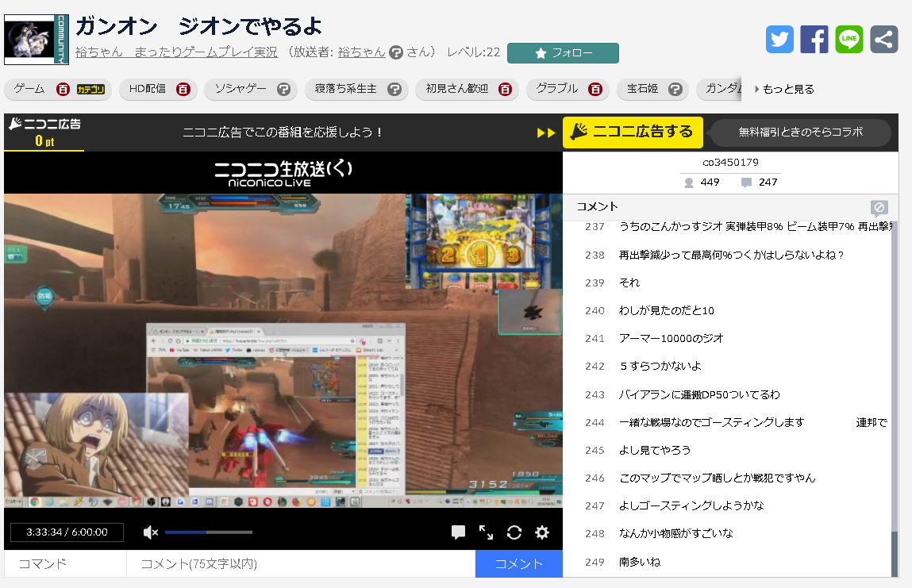This screenshot has height=588, width=912.
Task: Click the viewer count icon showing 449
Action: [x=689, y=183]
